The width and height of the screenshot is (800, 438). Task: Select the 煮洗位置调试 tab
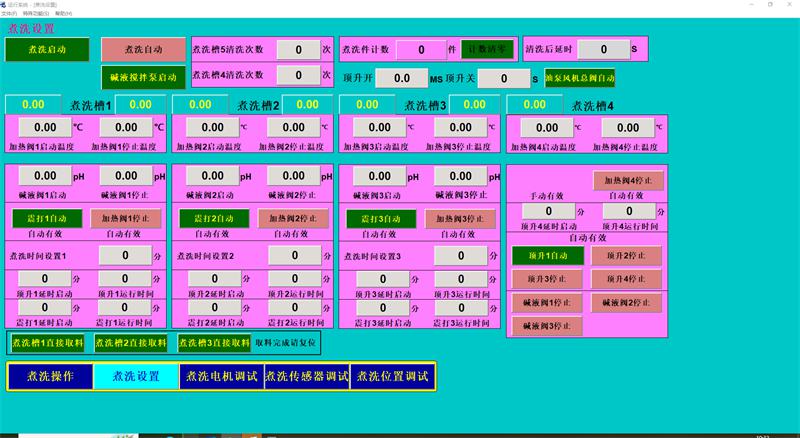393,376
